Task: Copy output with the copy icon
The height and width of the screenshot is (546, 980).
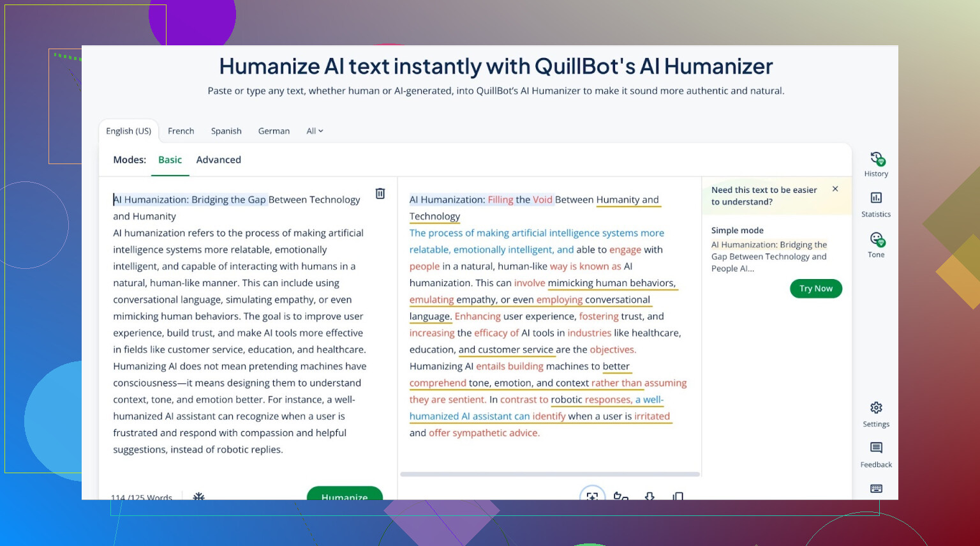Action: tap(678, 496)
